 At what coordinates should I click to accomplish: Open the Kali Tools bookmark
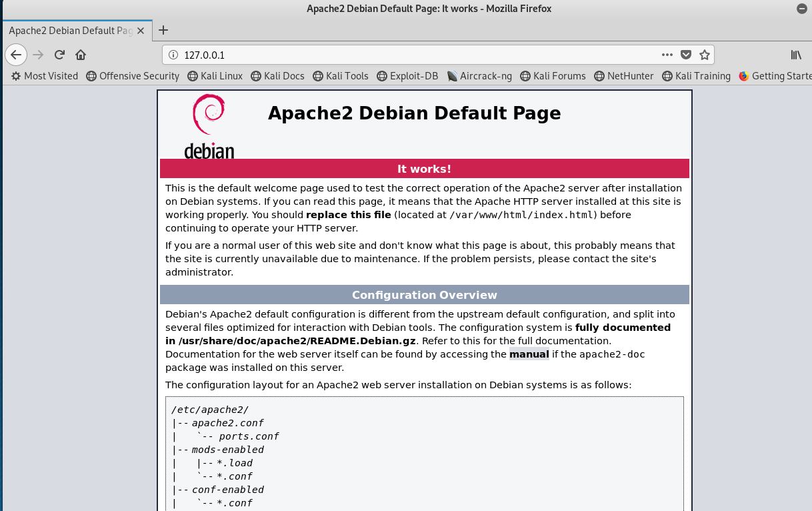340,76
